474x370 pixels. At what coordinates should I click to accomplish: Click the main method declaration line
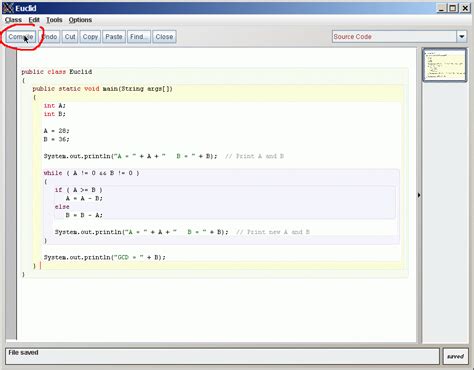(103, 89)
